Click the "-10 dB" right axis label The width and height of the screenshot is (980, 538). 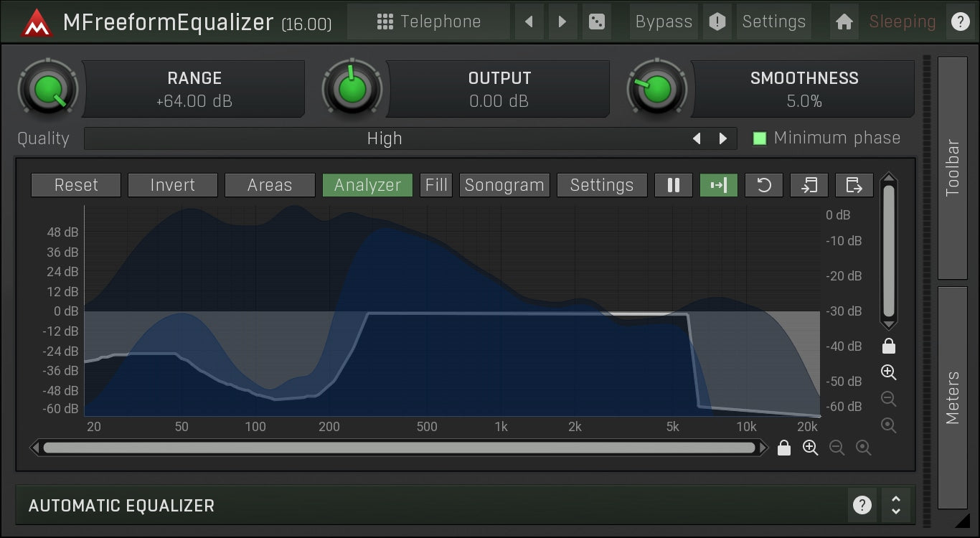844,241
